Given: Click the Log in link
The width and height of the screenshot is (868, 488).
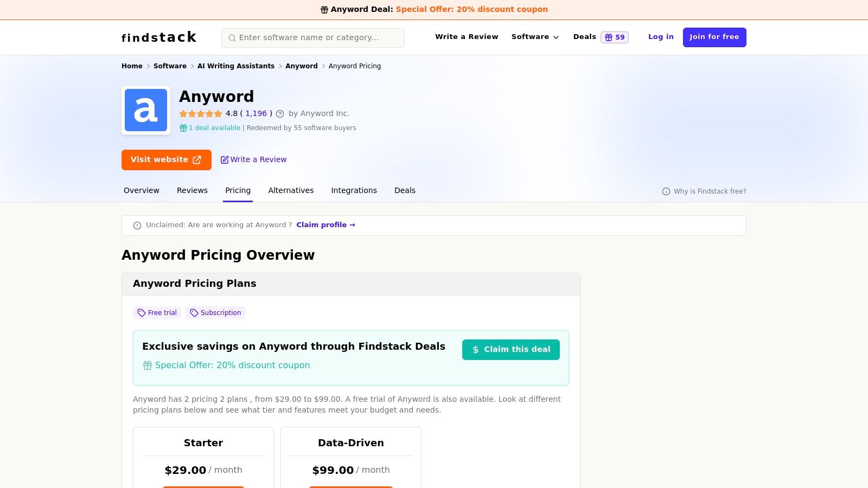Looking at the screenshot, I should point(661,37).
